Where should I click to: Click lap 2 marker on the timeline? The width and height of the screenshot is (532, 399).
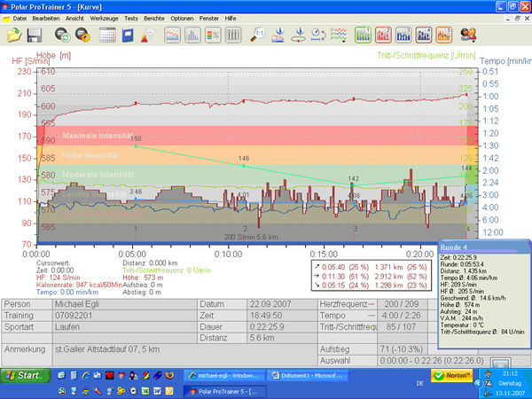[245, 229]
